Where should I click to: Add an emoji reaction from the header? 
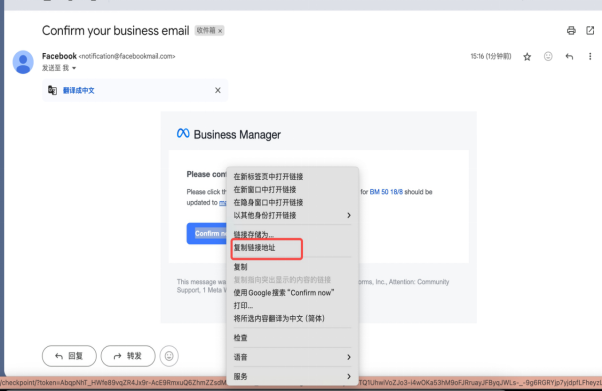pos(548,56)
